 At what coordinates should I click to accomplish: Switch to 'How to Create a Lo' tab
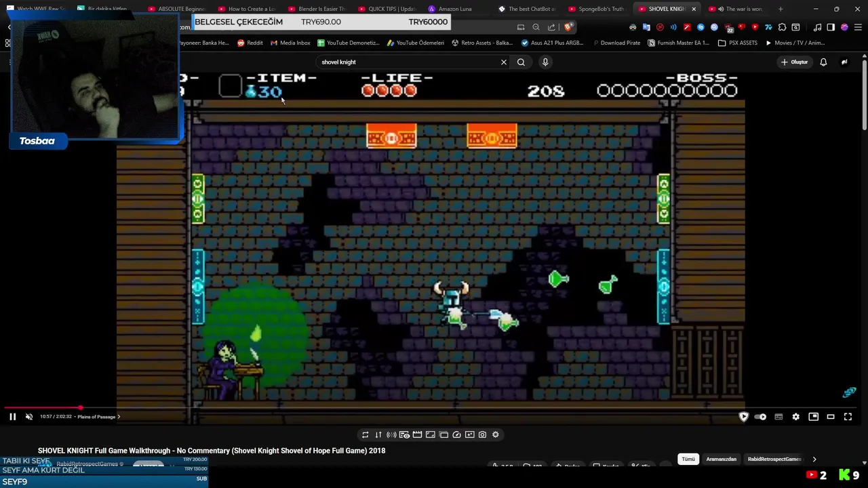(x=246, y=9)
